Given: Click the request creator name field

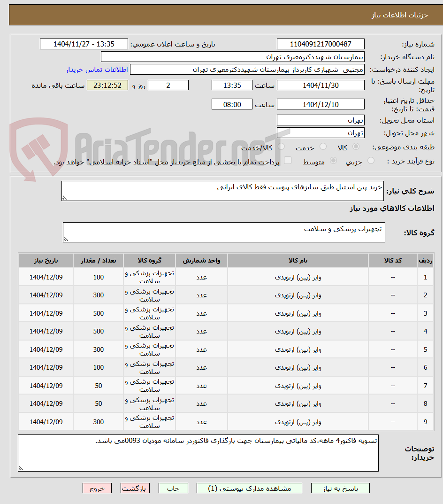Looking at the screenshot, I should coord(247,70).
